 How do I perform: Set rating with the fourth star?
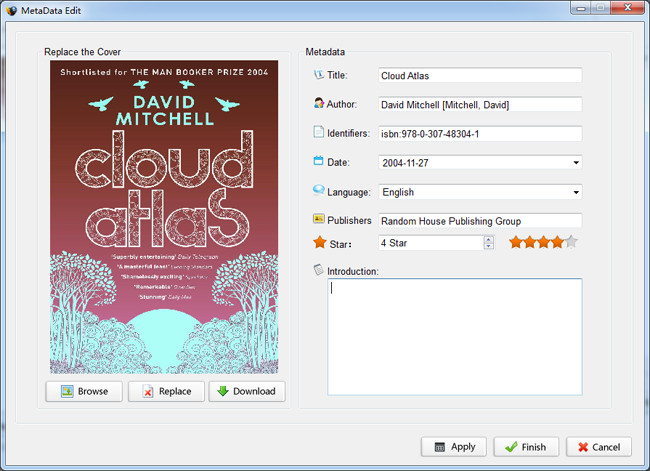point(557,242)
